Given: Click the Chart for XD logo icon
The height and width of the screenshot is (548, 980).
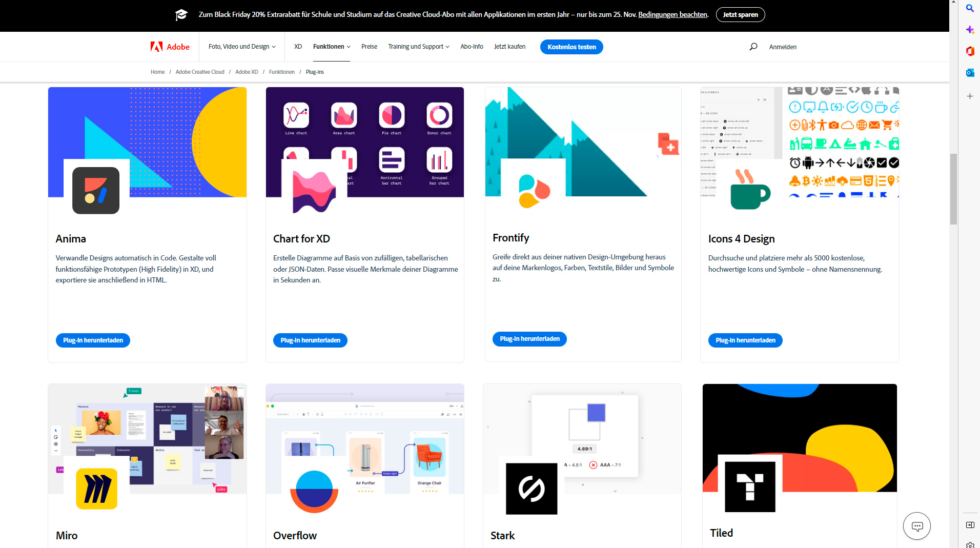Looking at the screenshot, I should click(314, 191).
